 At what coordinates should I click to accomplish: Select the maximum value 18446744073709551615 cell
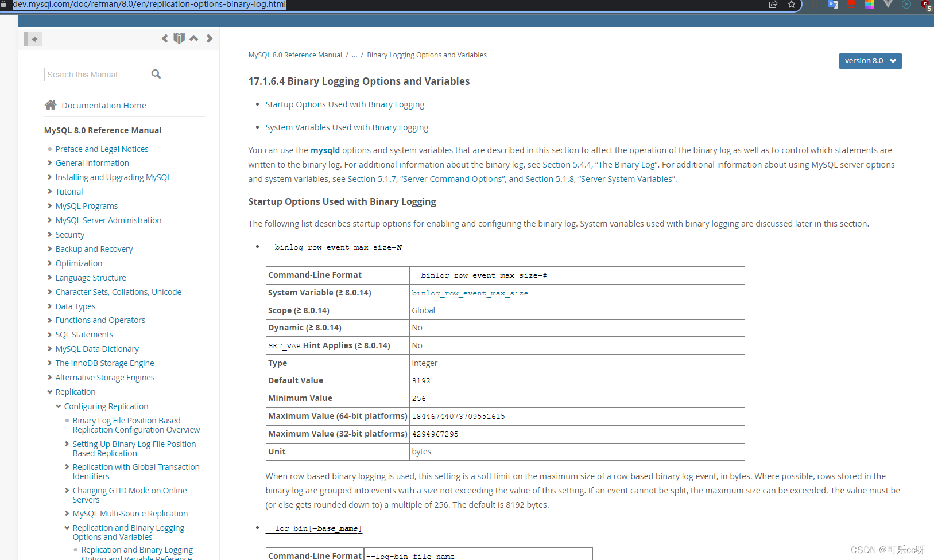pos(577,417)
